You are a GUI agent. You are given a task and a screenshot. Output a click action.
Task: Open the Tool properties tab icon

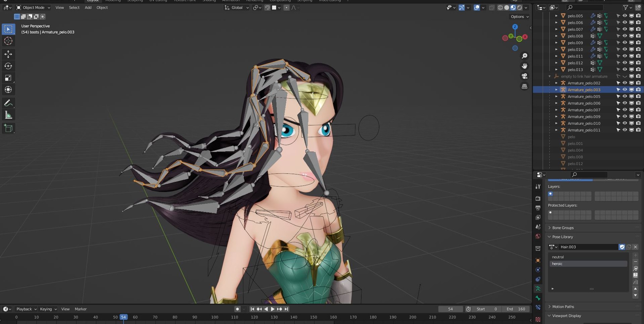[x=538, y=187]
